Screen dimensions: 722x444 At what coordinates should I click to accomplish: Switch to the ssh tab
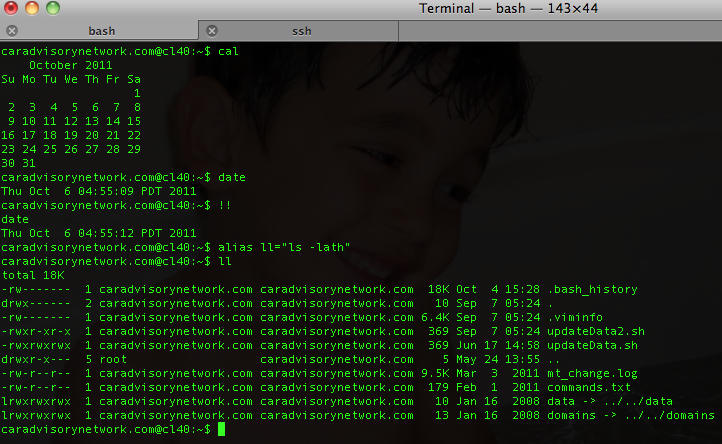pos(300,31)
